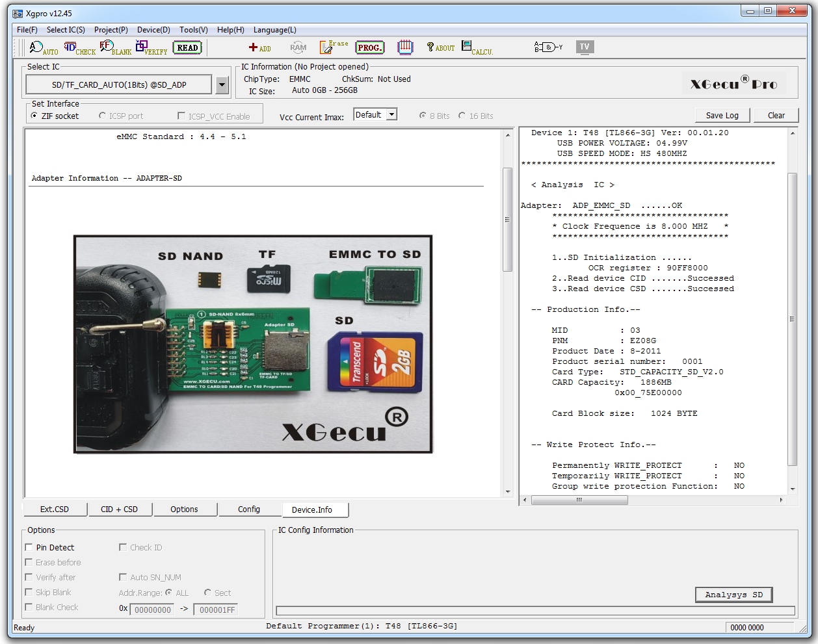Viewport: 818px width, 644px height.
Task: Switch to the CID + CSD tab
Action: click(x=120, y=509)
